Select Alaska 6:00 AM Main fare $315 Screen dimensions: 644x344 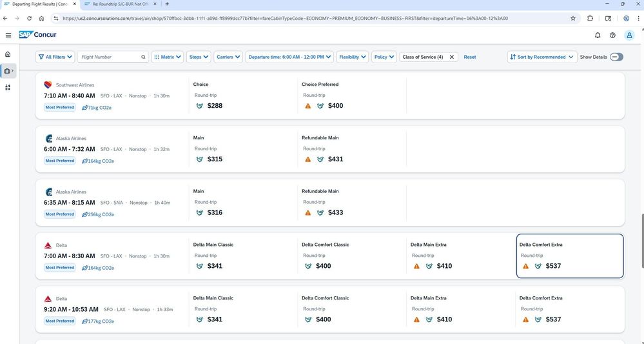[243, 149]
